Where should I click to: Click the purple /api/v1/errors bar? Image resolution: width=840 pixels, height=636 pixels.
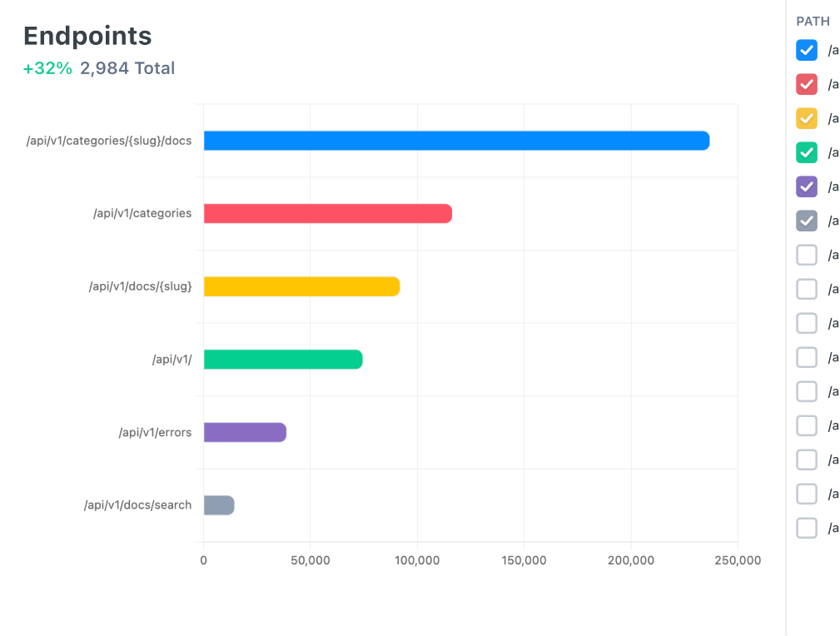click(x=245, y=433)
